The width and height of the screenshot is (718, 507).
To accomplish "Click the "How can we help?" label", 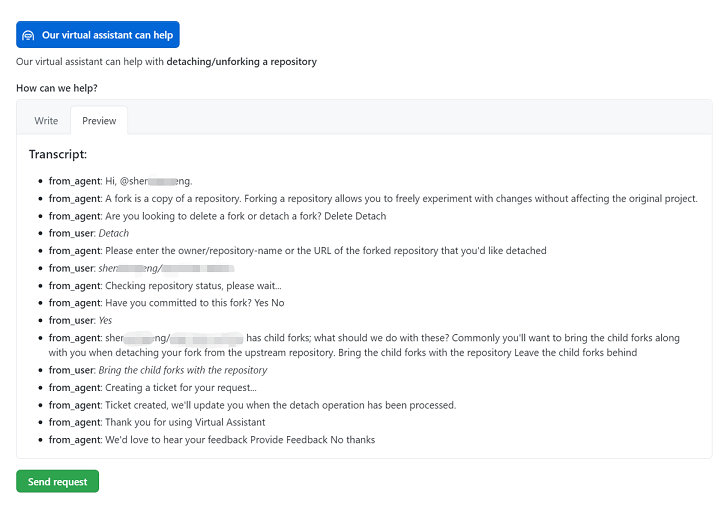I will [56, 88].
